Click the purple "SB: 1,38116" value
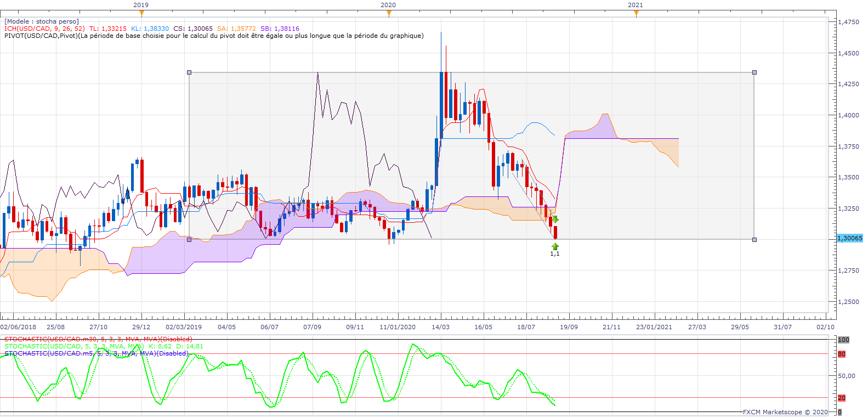Screen dimensions: 868x417 [280, 29]
